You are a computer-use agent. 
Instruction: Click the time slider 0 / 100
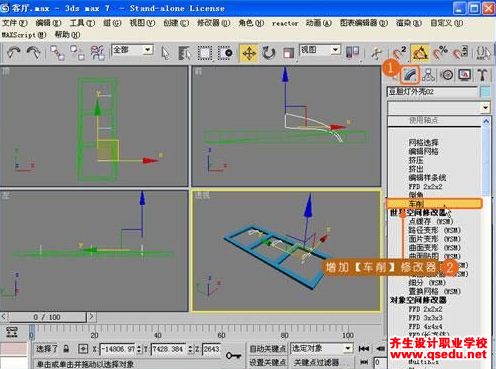tap(47, 317)
